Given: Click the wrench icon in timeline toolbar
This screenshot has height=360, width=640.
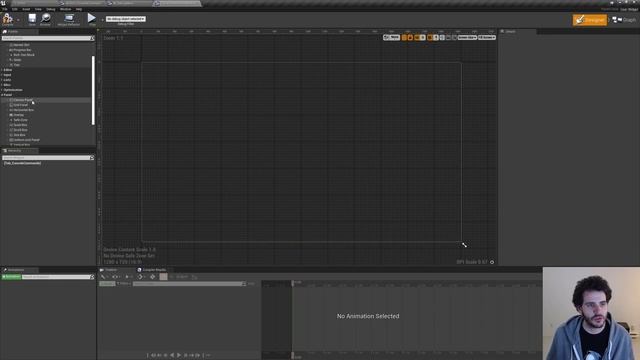Looking at the screenshot, I should pyautogui.click(x=103, y=277).
